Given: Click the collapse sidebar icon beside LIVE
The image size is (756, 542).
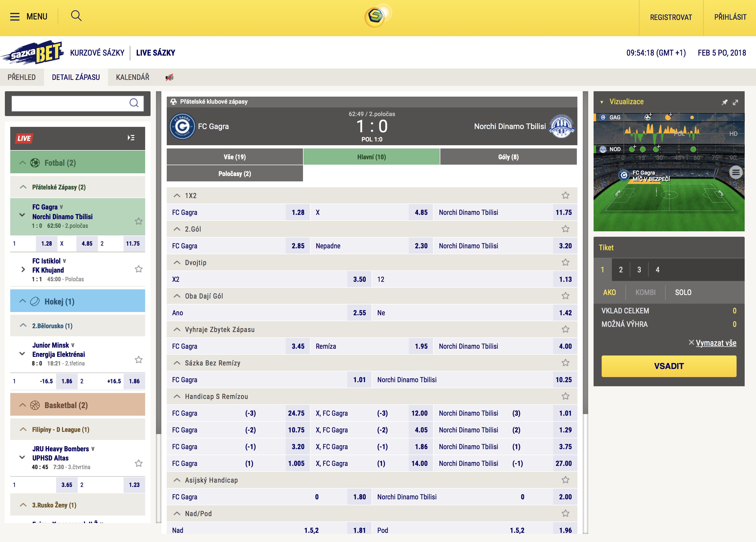Looking at the screenshot, I should pos(131,138).
